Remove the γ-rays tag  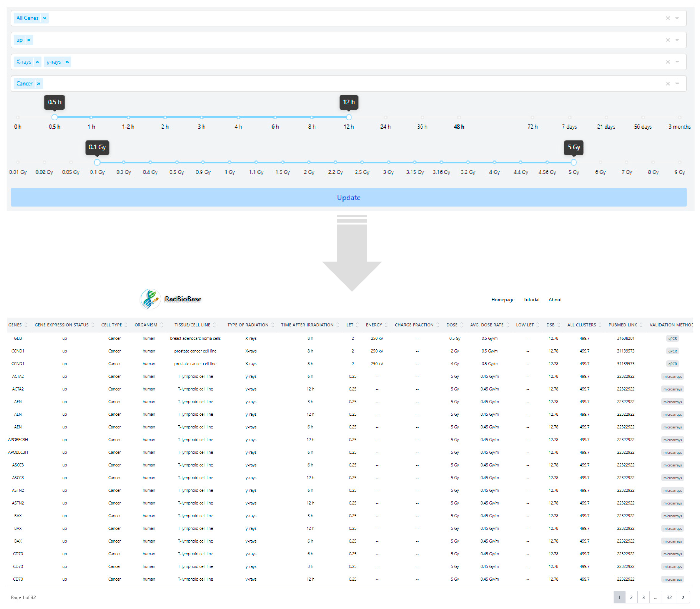[67, 61]
